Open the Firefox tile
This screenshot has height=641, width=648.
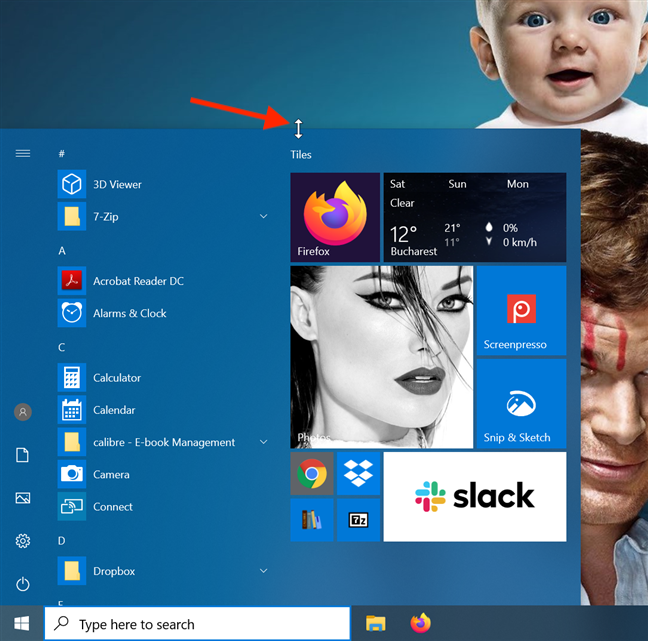334,217
